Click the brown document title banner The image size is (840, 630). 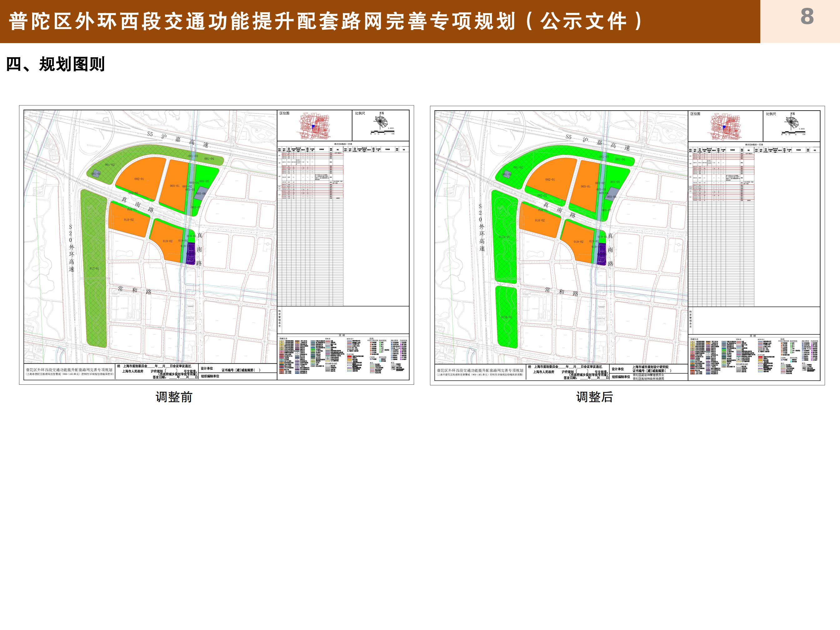[x=380, y=21]
